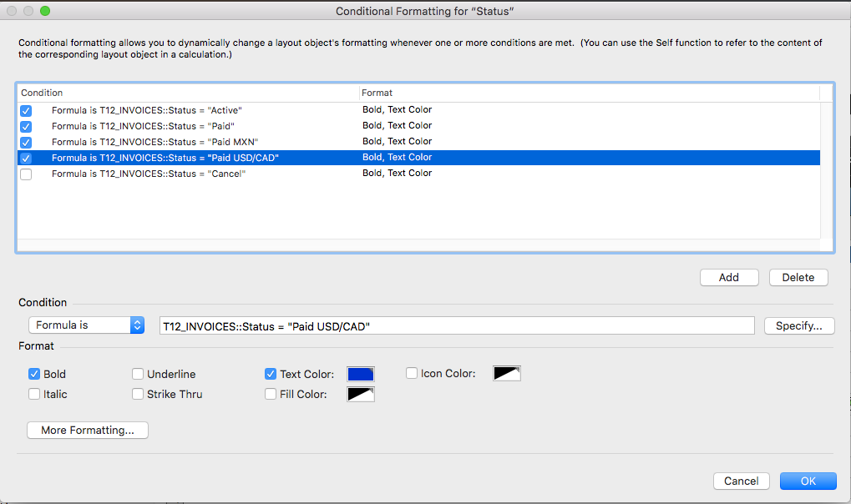The width and height of the screenshot is (851, 504).
Task: Open the Icon Color swatch
Action: [x=506, y=373]
